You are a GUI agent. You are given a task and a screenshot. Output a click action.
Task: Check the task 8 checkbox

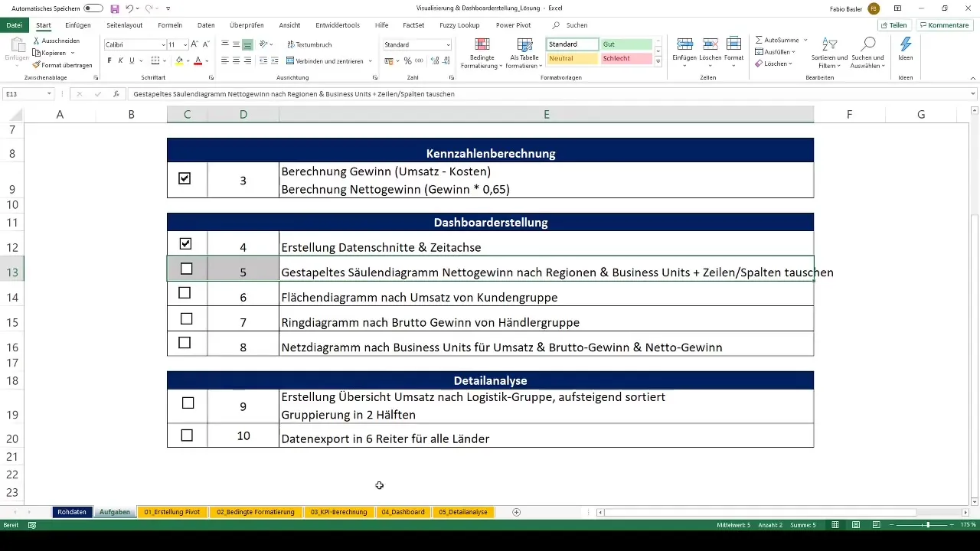(185, 343)
